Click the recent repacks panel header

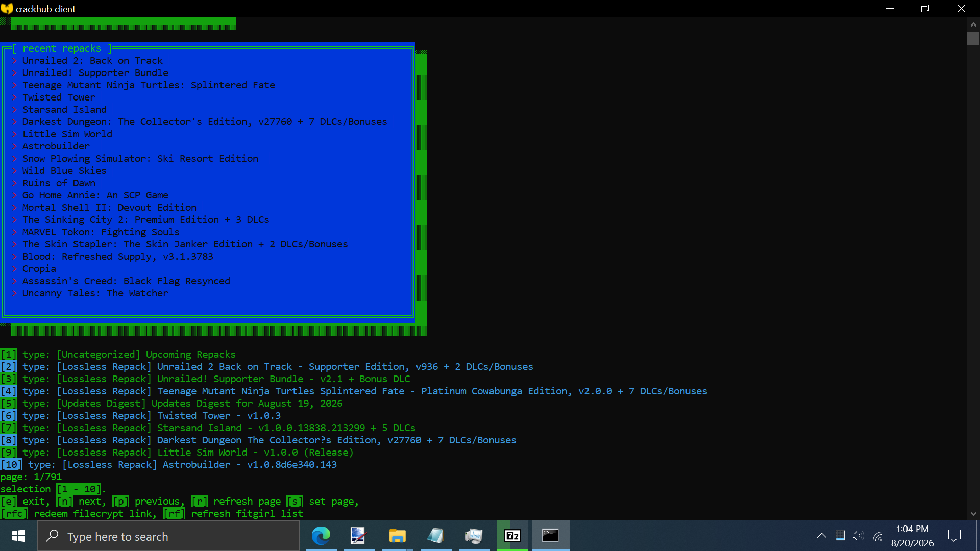tap(62, 48)
